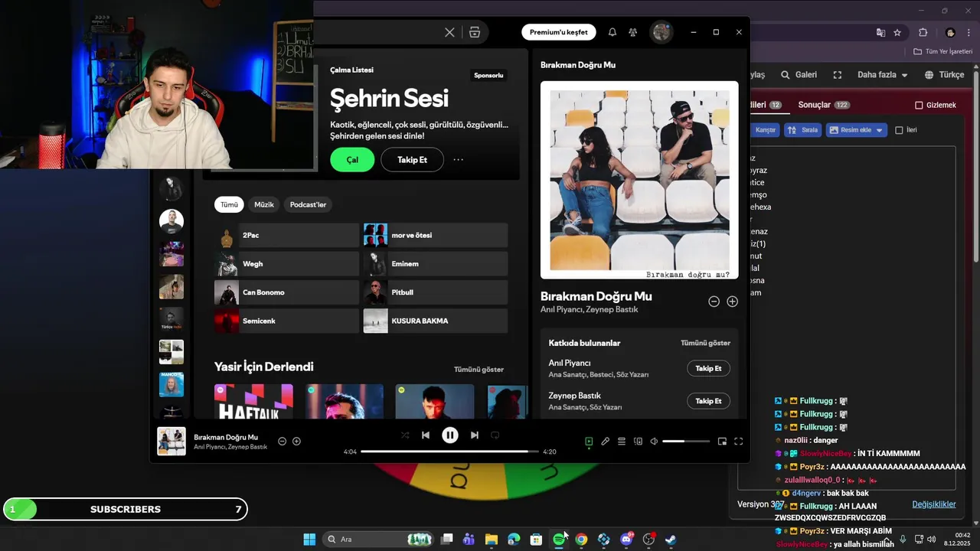
Task: Follow Zeynep Bastık
Action: (x=708, y=401)
